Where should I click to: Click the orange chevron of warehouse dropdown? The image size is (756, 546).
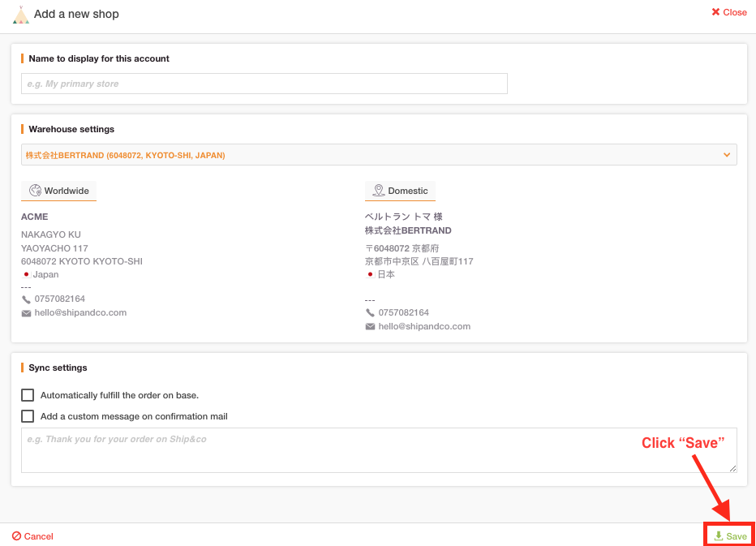(727, 155)
